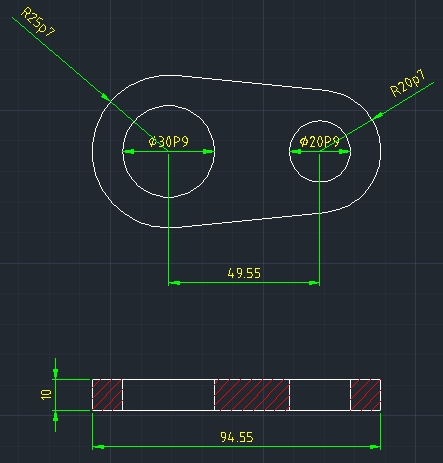Select the vertical extension line below the Φ30P9 circle

[168, 218]
